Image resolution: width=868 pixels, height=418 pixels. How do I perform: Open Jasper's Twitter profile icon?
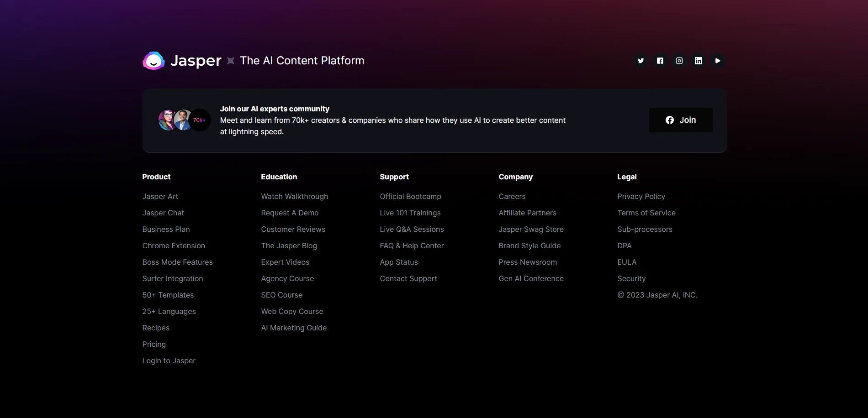coord(641,61)
